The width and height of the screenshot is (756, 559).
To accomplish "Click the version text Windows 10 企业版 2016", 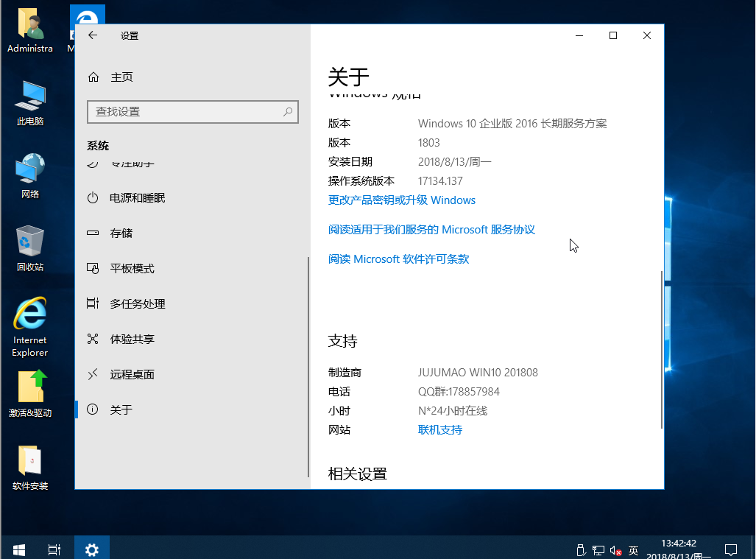I will tap(512, 124).
